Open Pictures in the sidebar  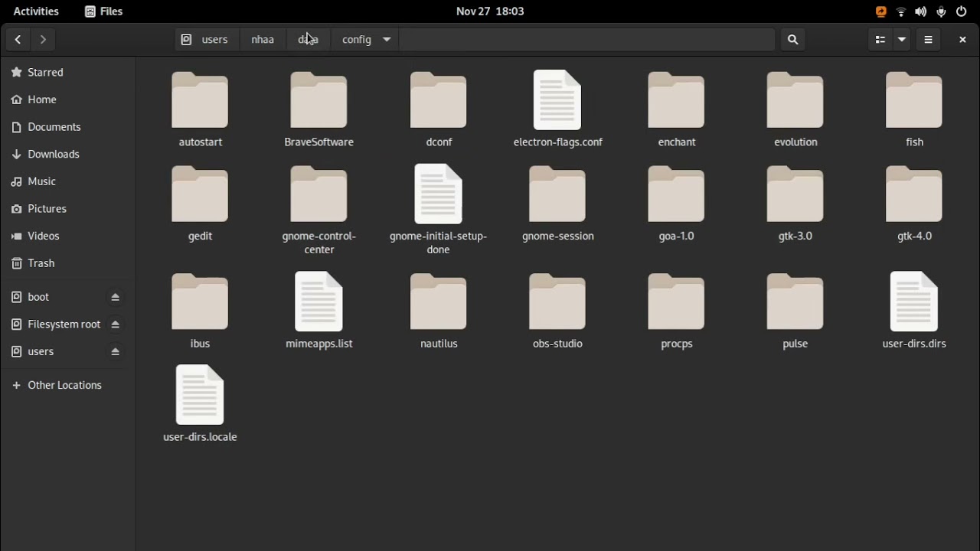(68, 209)
